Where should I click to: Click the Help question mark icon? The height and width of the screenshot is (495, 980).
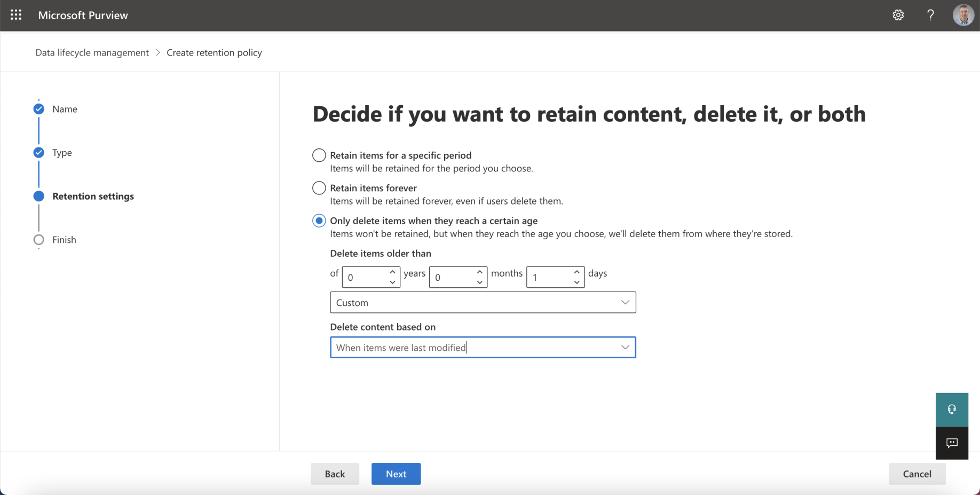pos(930,15)
